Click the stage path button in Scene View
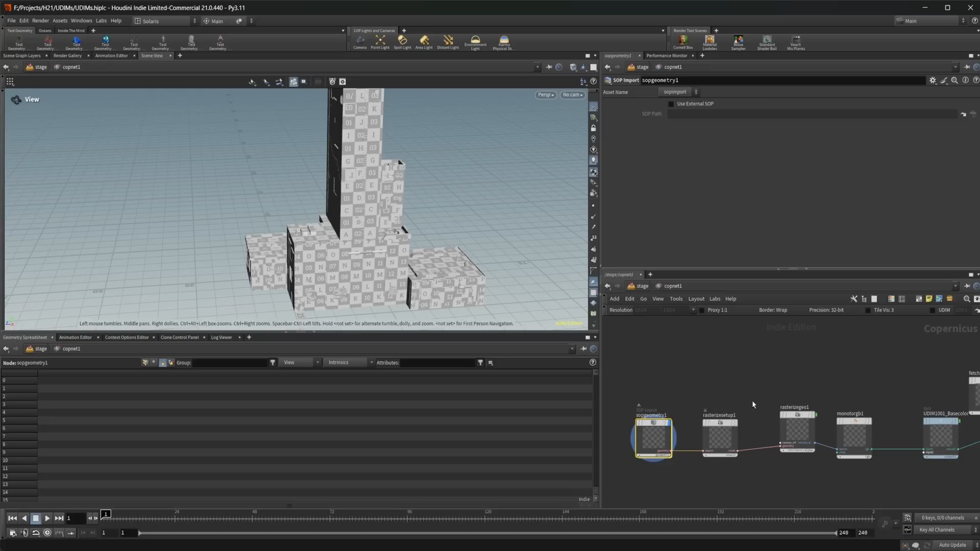 tap(36, 67)
